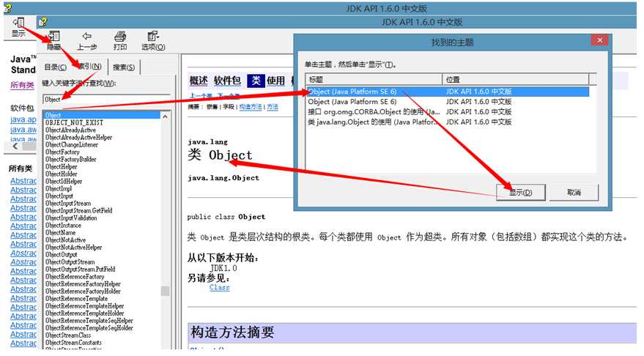Select ObjectHolder in index list
Viewport: 644px width, 356px height.
click(x=62, y=174)
